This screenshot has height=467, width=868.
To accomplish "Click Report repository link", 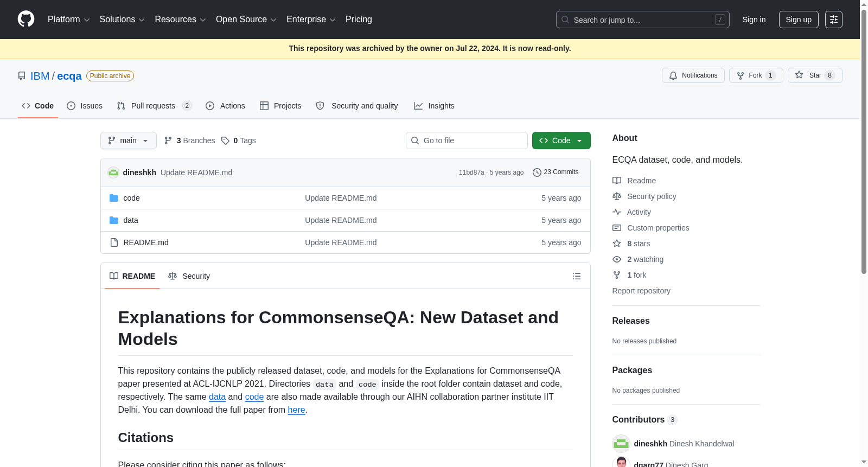I will point(641,291).
